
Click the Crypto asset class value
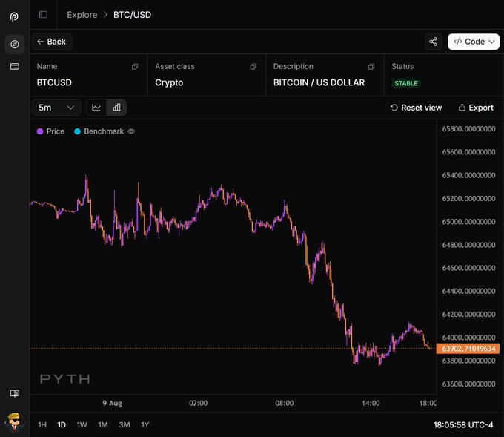coord(169,82)
